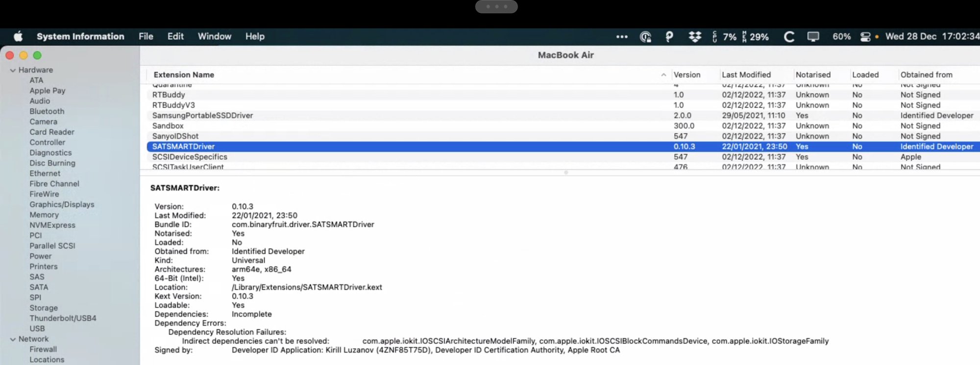The image size is (980, 365).
Task: Select NVMExpress in the sidebar
Action: pyautogui.click(x=52, y=225)
